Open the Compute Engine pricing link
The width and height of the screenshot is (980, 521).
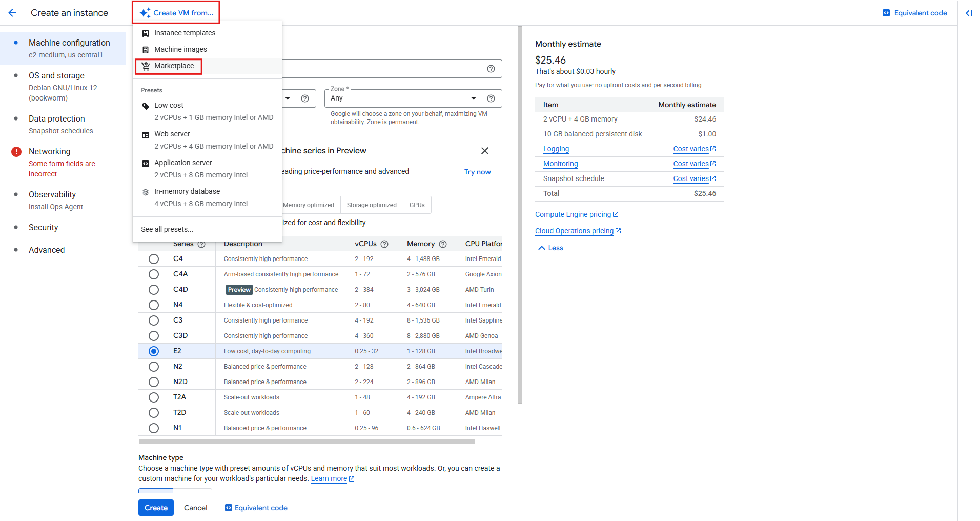tap(573, 214)
